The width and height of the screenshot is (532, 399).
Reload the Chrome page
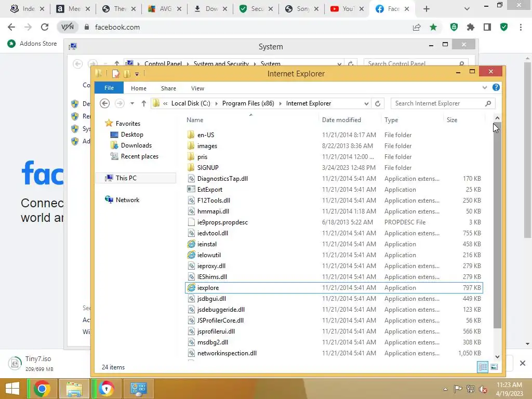coord(45,27)
